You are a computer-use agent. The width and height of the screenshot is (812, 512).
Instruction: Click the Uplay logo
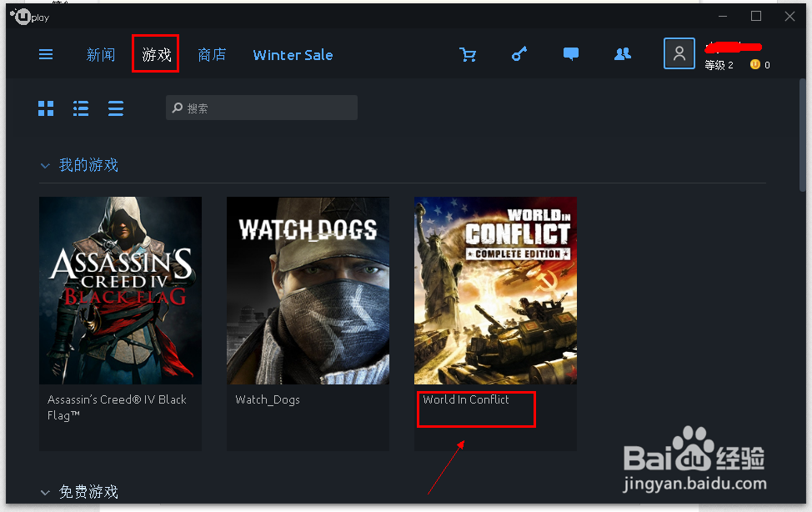(x=29, y=18)
